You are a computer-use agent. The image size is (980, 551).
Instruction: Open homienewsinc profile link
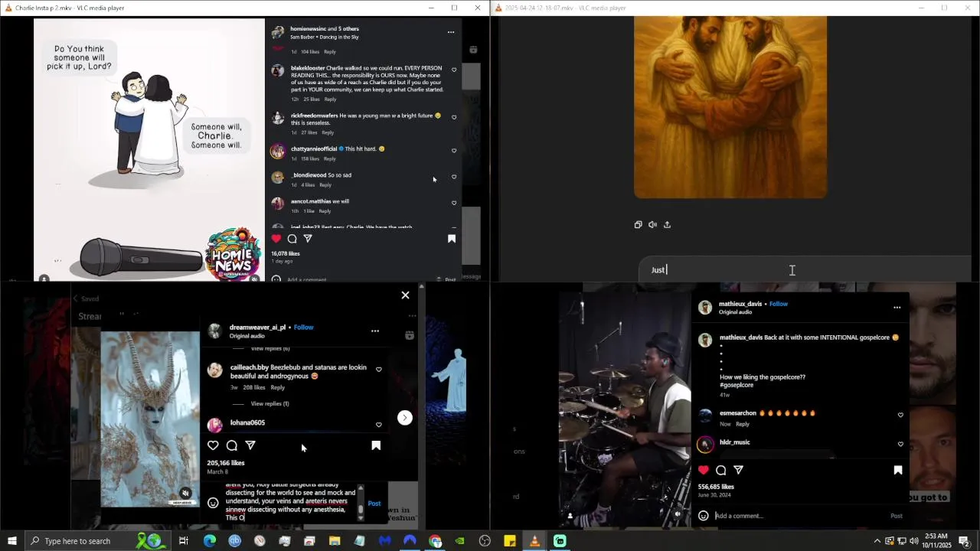pos(308,29)
